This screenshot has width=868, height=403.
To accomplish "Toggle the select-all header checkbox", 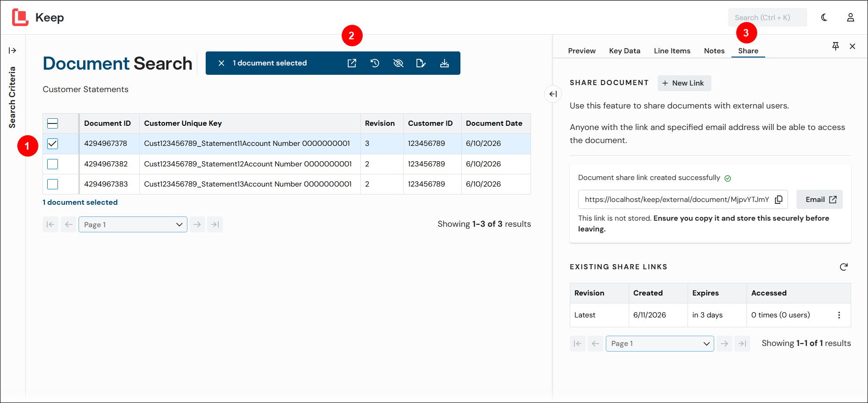I will pos(53,123).
